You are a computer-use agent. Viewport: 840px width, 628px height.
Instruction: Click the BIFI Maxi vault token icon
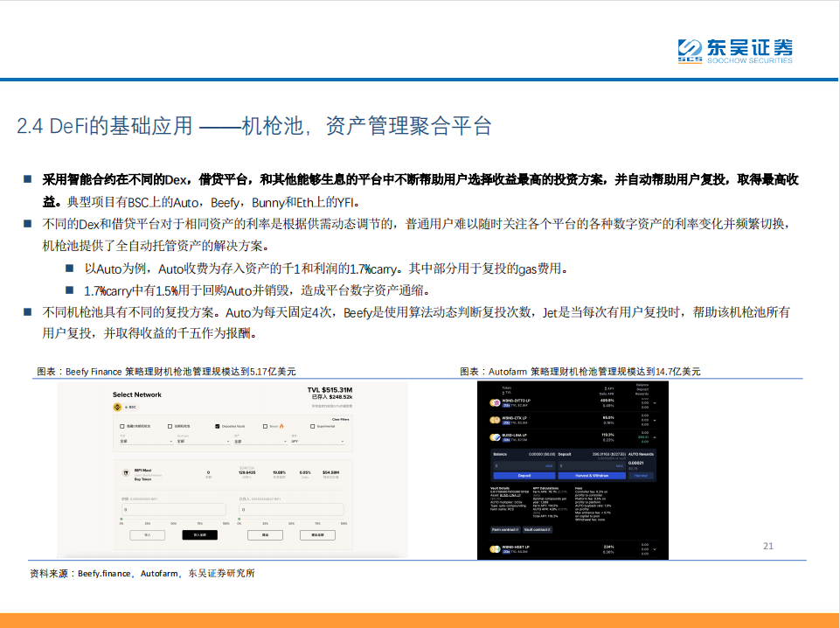(x=126, y=472)
